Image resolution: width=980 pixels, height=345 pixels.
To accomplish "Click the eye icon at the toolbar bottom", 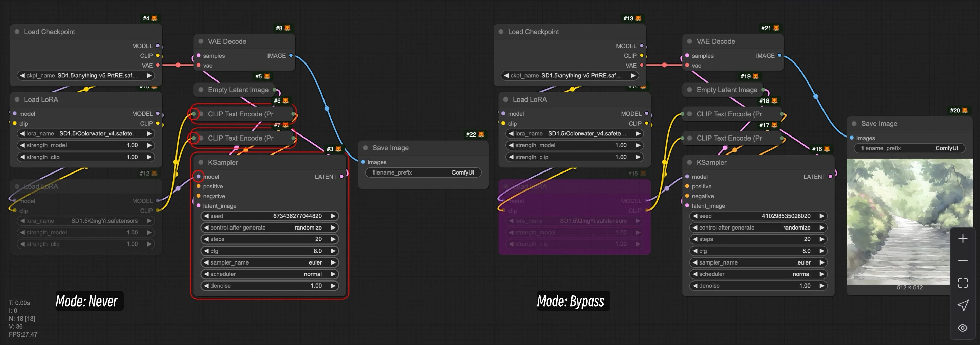I will pyautogui.click(x=963, y=327).
